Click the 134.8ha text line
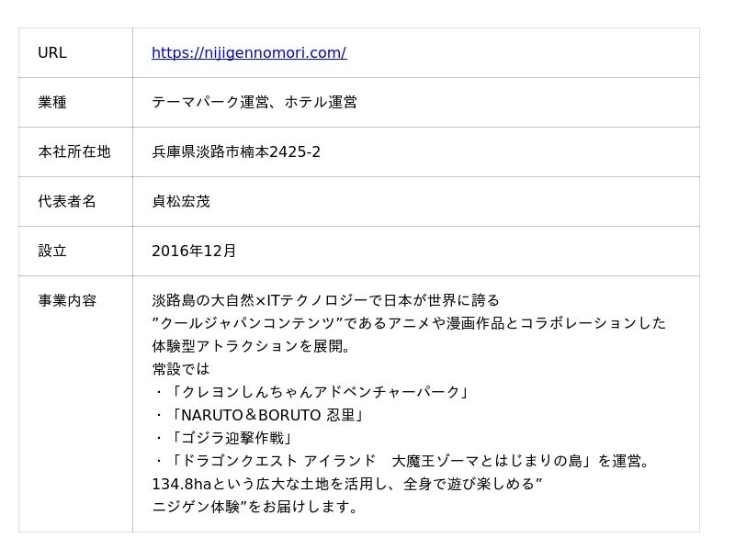Image resolution: width=735 pixels, height=560 pixels. [347, 484]
